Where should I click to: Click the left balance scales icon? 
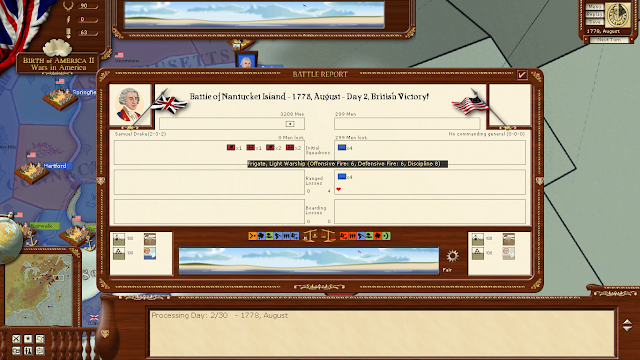click(x=311, y=236)
